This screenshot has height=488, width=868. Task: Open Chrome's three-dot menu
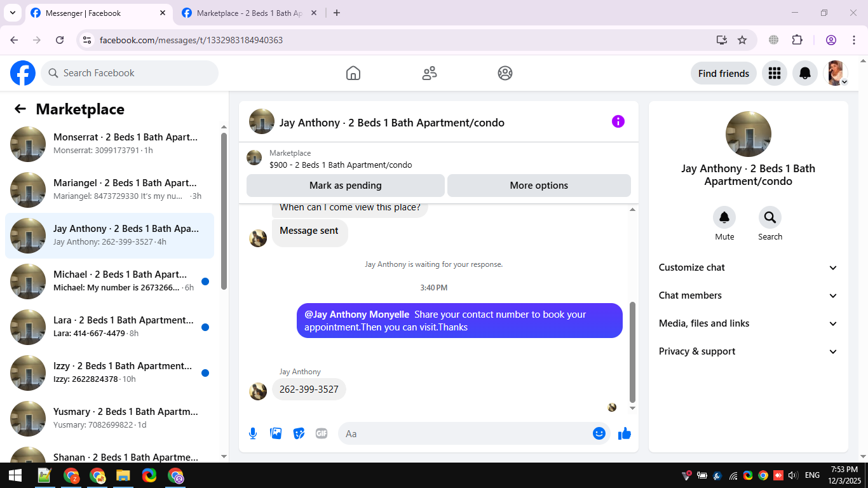point(854,40)
